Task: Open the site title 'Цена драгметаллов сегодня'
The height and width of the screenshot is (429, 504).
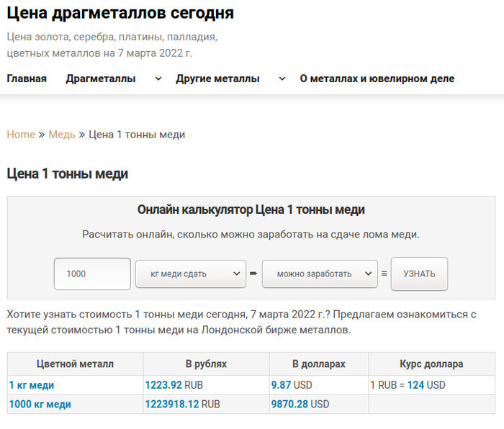Action: coord(120,13)
